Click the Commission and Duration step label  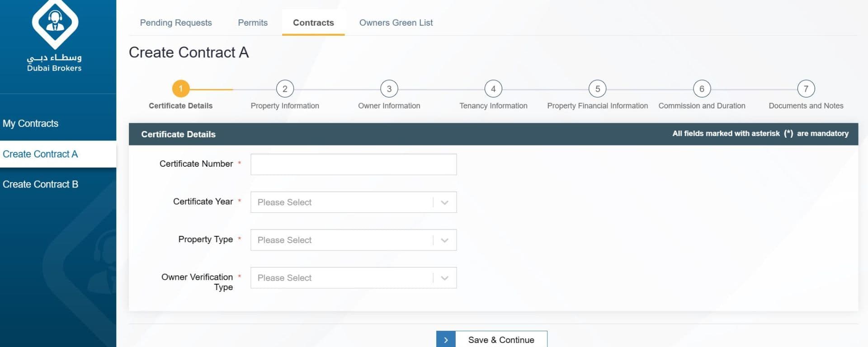click(x=702, y=106)
